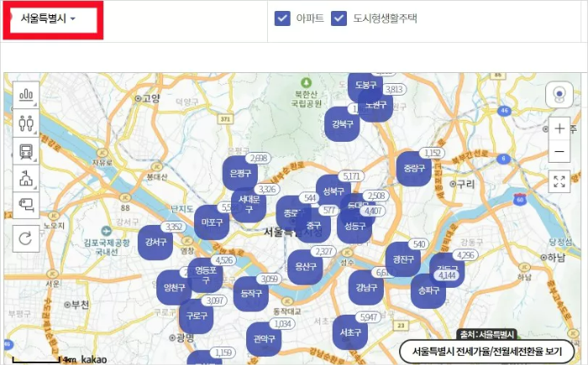Click the 2,698 count badge
The width and height of the screenshot is (588, 365).
259,158
